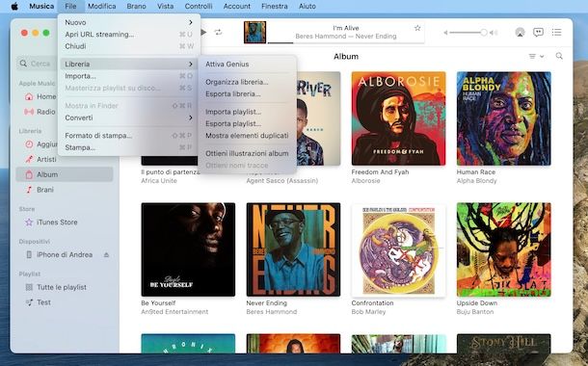Select Album in sidebar

[x=65, y=174]
